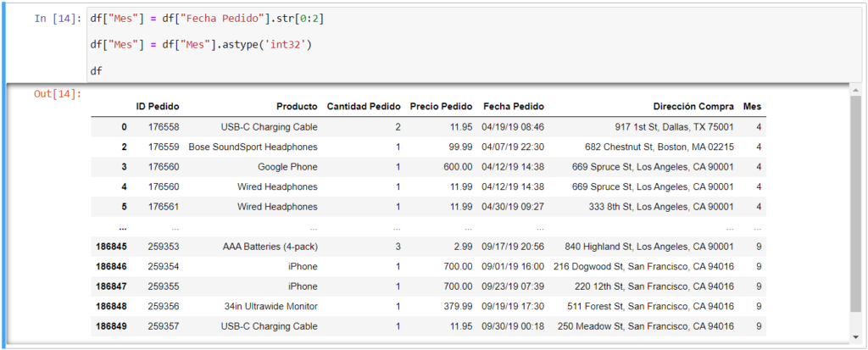Click the first code line assigning df["Mes"]
868x350 pixels.
point(201,18)
